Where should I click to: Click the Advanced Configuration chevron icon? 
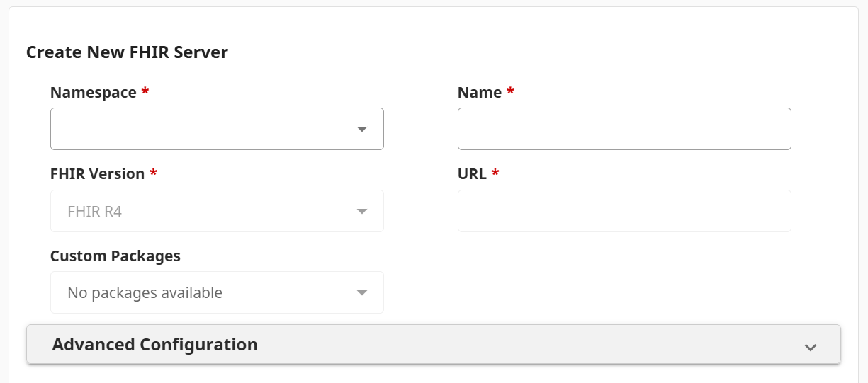pyautogui.click(x=811, y=347)
